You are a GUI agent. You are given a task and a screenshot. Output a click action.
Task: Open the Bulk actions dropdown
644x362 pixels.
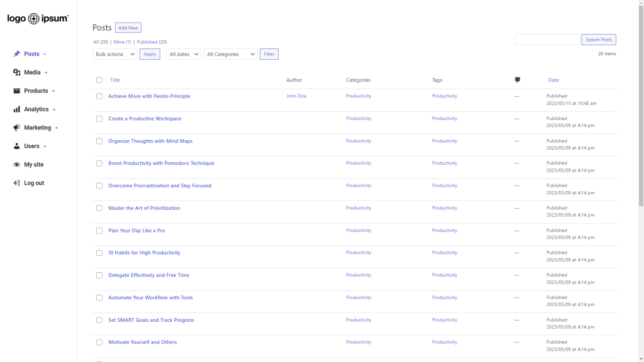point(114,54)
